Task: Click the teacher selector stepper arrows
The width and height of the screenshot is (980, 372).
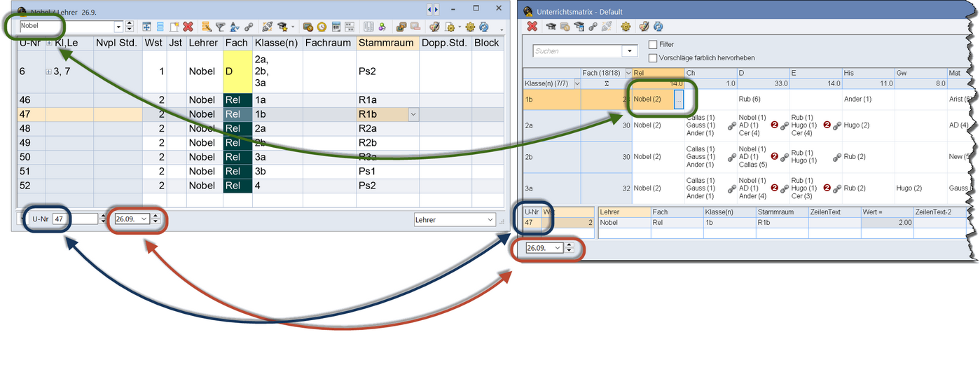Action: pyautogui.click(x=129, y=27)
